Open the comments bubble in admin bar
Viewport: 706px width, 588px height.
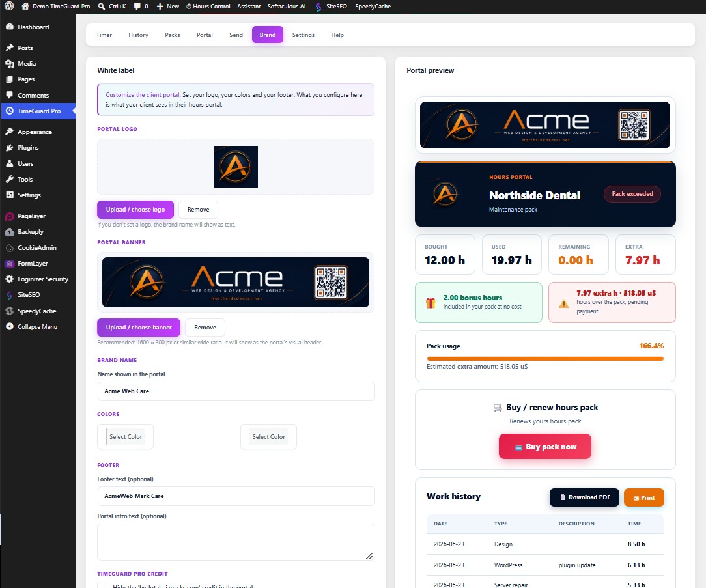point(137,7)
